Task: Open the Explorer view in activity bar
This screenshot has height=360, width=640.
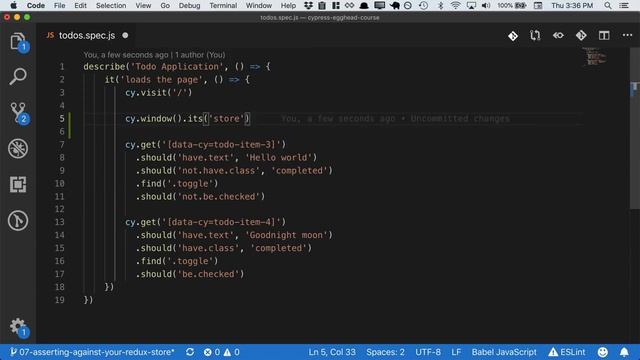Action: pyautogui.click(x=18, y=41)
